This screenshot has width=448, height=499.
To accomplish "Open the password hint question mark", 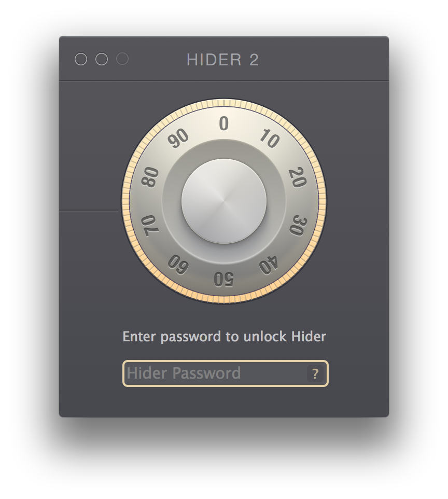I will coord(315,373).
